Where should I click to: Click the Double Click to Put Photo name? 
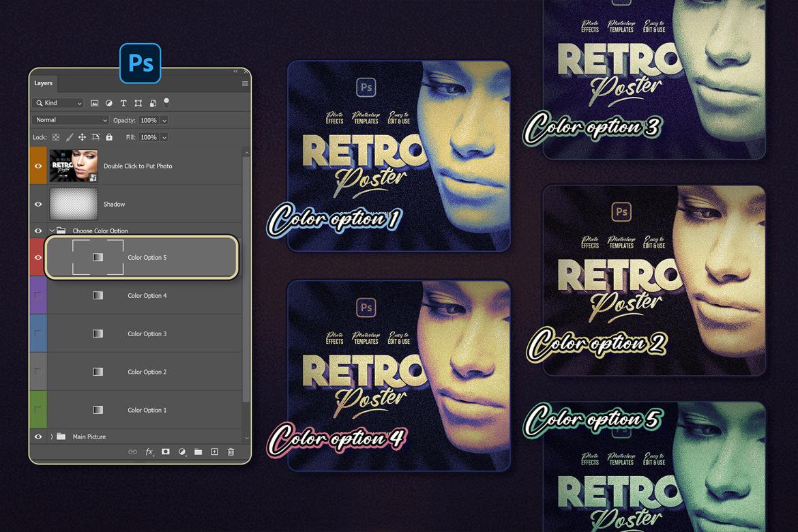coord(138,166)
